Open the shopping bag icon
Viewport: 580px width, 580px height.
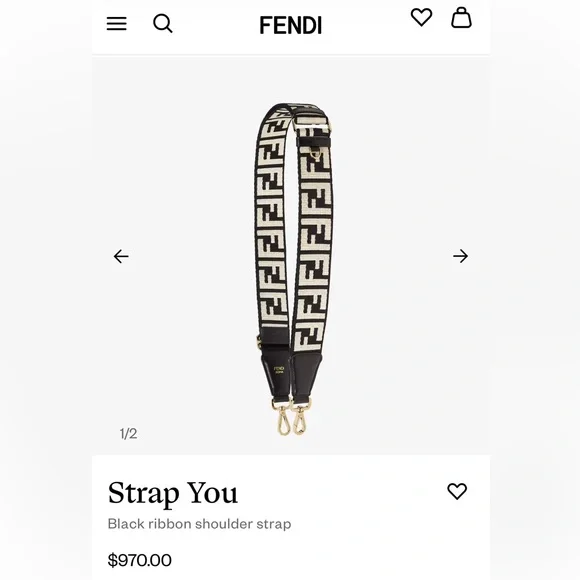[461, 17]
